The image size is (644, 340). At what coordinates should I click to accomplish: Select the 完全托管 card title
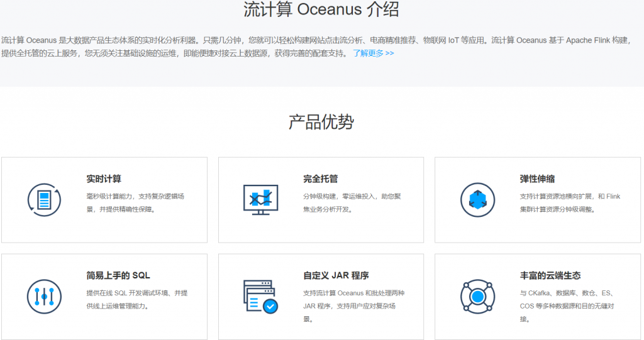pos(321,179)
